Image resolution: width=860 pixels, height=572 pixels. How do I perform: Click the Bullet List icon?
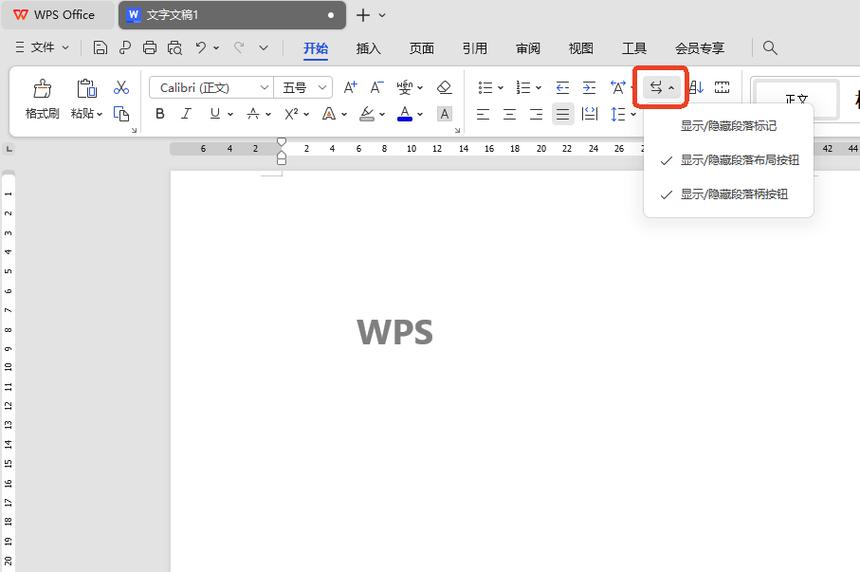pos(485,87)
